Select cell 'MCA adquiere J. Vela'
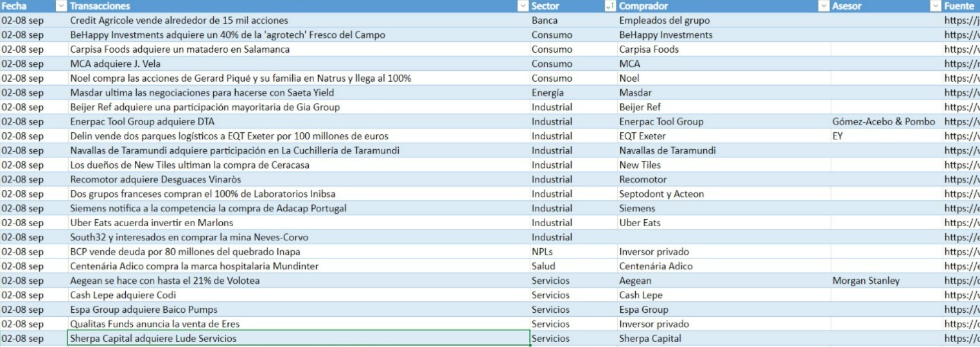The width and height of the screenshot is (980, 347). 298,64
